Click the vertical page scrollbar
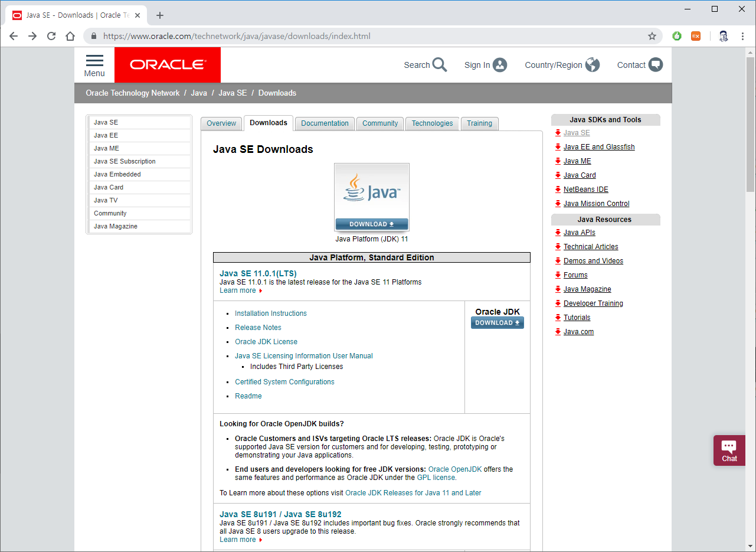The height and width of the screenshot is (552, 756). 751,124
